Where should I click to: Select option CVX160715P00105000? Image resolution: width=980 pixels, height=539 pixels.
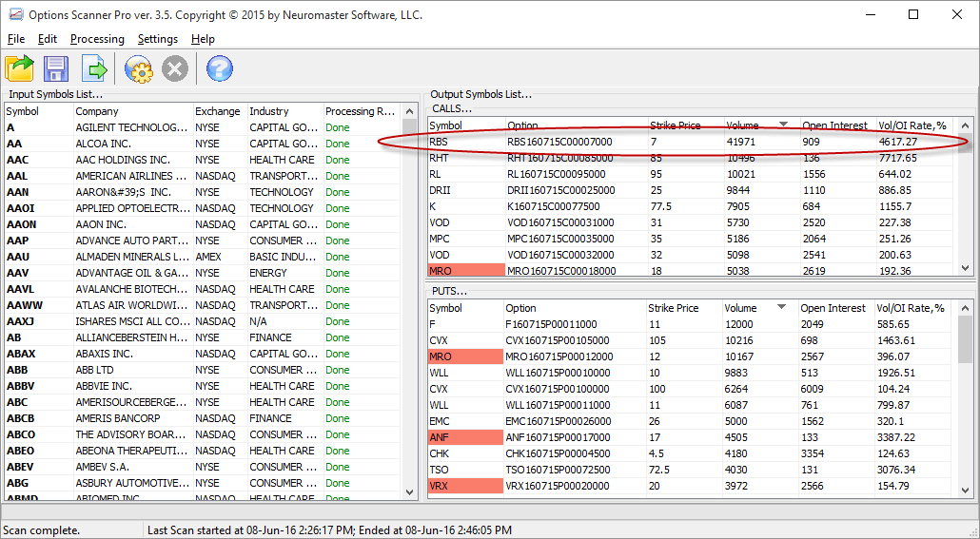click(x=558, y=341)
